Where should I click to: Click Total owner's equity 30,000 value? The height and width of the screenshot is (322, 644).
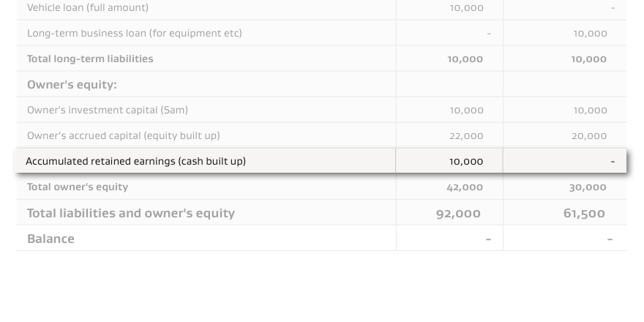tap(588, 187)
